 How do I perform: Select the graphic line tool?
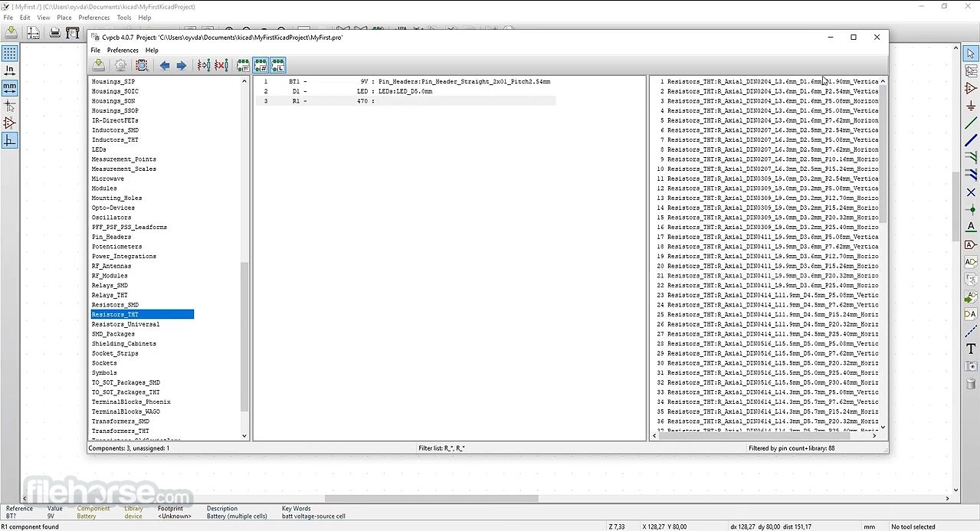[x=971, y=331]
